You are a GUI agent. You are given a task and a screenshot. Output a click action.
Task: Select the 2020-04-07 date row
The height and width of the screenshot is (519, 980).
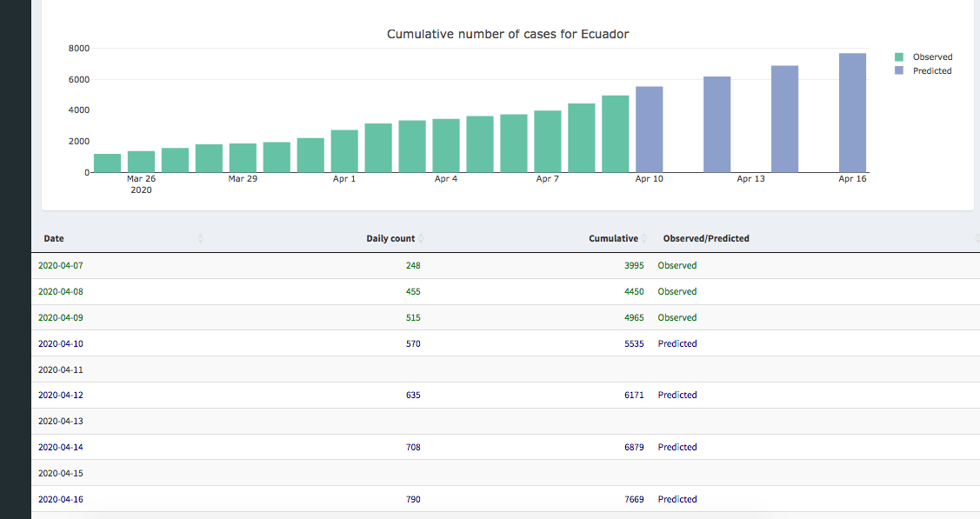click(x=60, y=266)
